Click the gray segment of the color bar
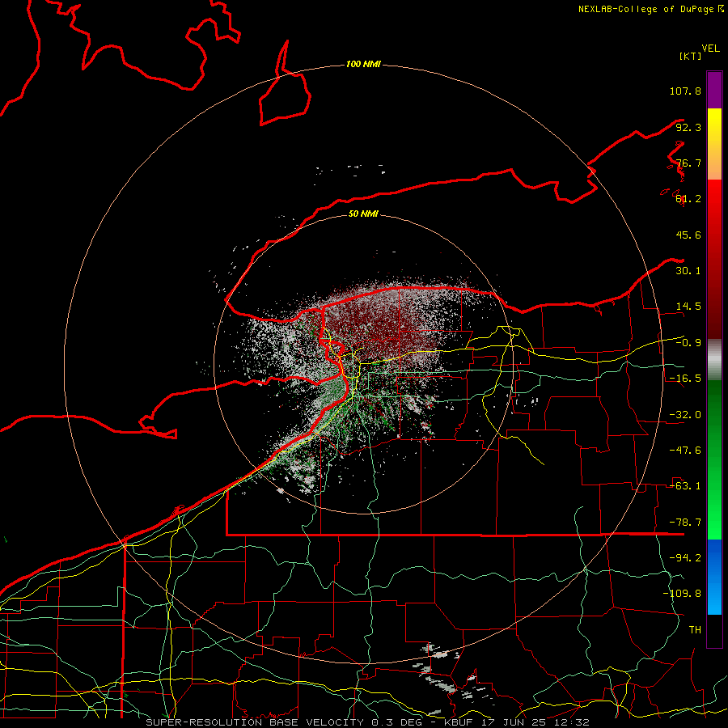Screen dimensions: 728x728 tap(714, 360)
